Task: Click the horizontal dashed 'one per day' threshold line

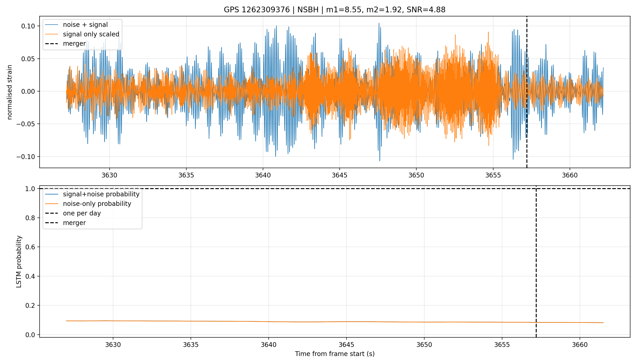Action: pos(334,189)
